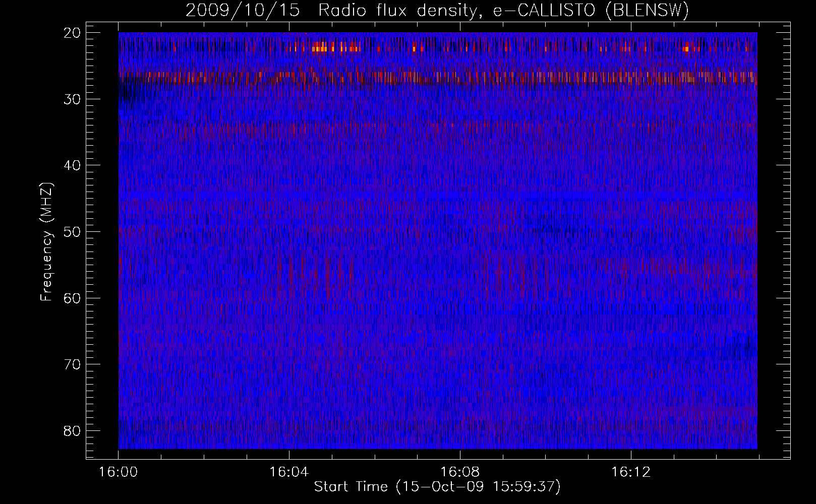Click the frequency tick label 70
Screen dimensions: 816x504
[x=72, y=364]
